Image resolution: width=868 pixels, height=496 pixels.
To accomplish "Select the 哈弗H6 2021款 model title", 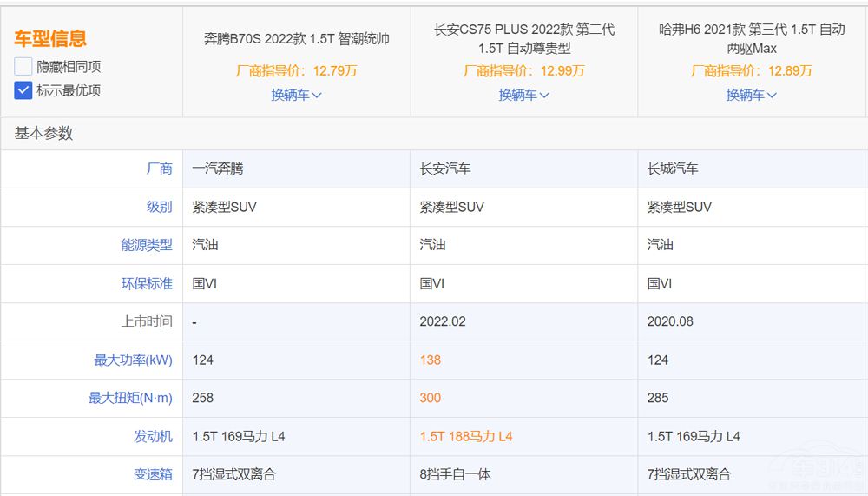I will (x=751, y=39).
